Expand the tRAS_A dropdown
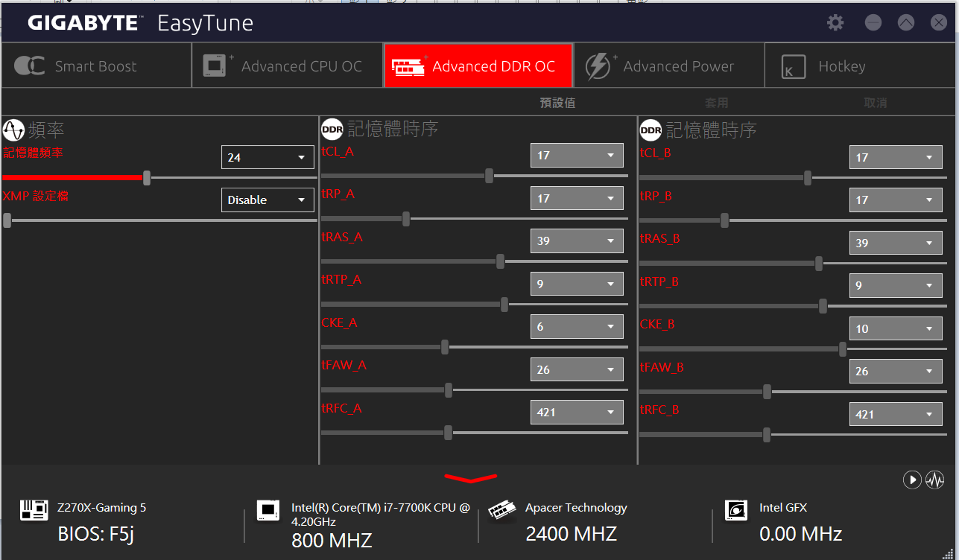The height and width of the screenshot is (560, 959). 577,241
